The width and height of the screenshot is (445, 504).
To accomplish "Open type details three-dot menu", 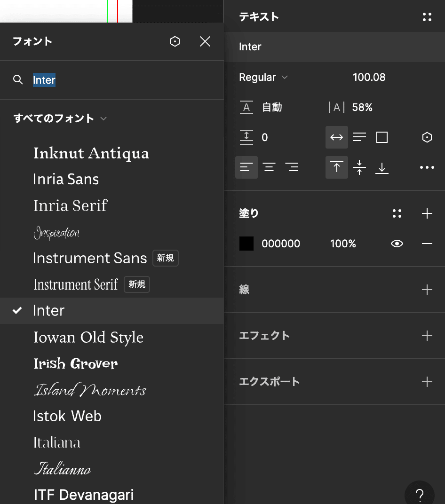I will coord(427,167).
